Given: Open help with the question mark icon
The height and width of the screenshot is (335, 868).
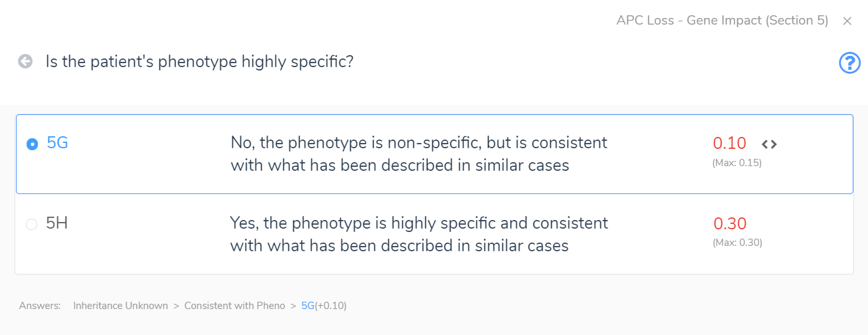Looking at the screenshot, I should 850,63.
